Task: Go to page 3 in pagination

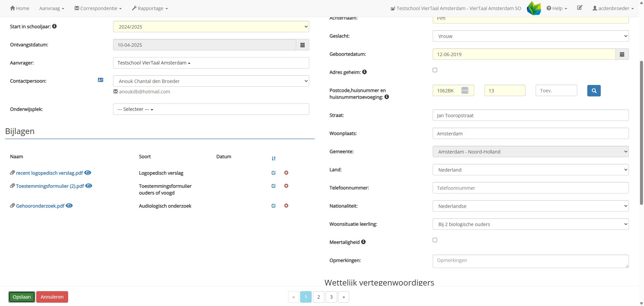Action: point(331,297)
